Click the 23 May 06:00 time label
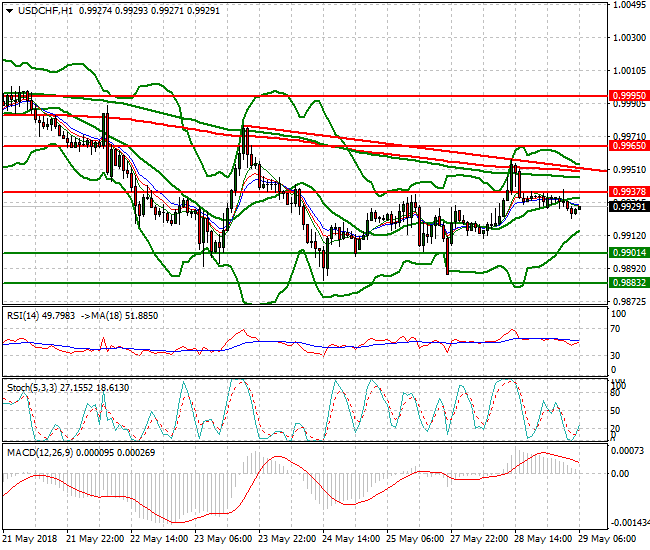 tap(223, 539)
